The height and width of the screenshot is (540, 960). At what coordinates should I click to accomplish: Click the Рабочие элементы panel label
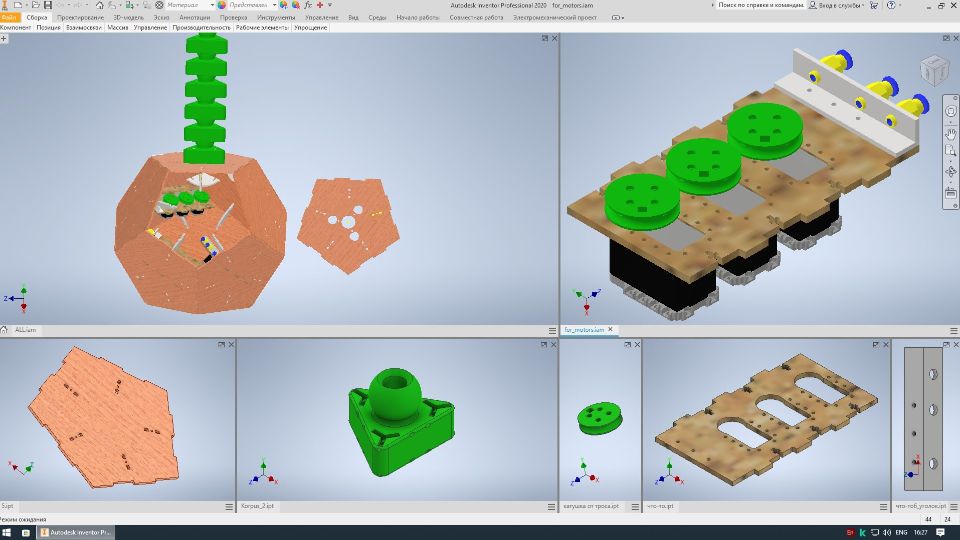click(x=262, y=28)
